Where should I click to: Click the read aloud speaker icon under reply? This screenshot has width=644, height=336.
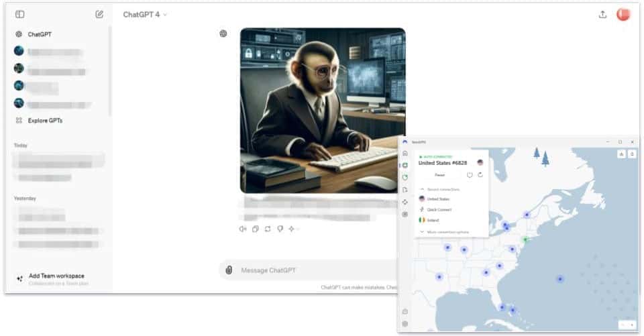(243, 229)
